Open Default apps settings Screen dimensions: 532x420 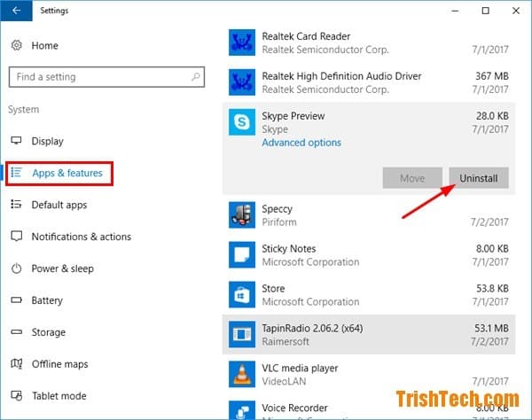pos(59,205)
